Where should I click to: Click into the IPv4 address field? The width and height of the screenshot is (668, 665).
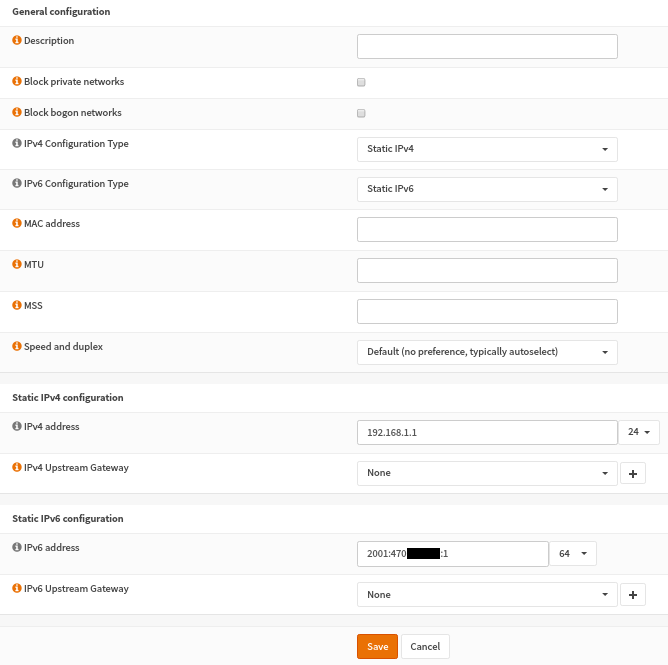[x=487, y=432]
